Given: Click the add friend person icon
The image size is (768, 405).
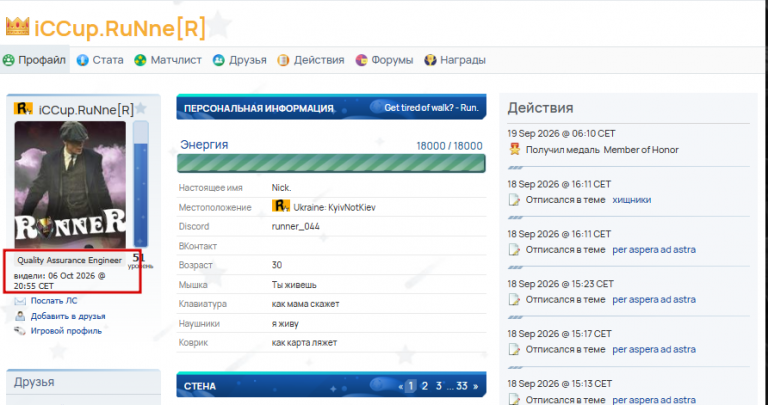Looking at the screenshot, I should (20, 316).
